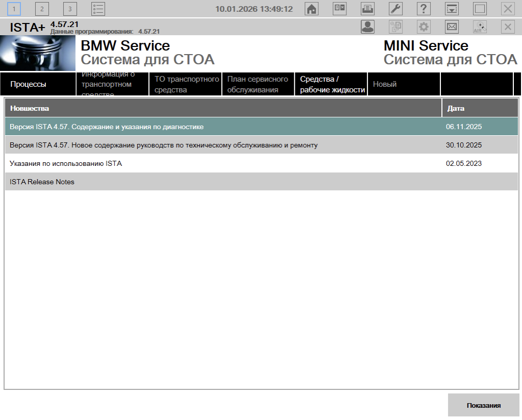Screen dimensions: 522x420
Task: Expand the dropdown panel icon in top toolbar
Action: [x=452, y=9]
